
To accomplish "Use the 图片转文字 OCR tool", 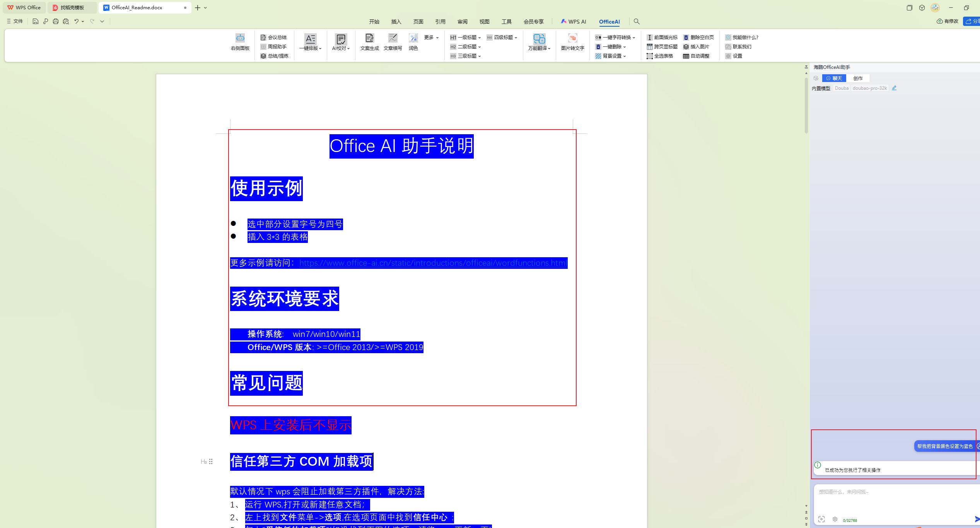I will point(572,43).
